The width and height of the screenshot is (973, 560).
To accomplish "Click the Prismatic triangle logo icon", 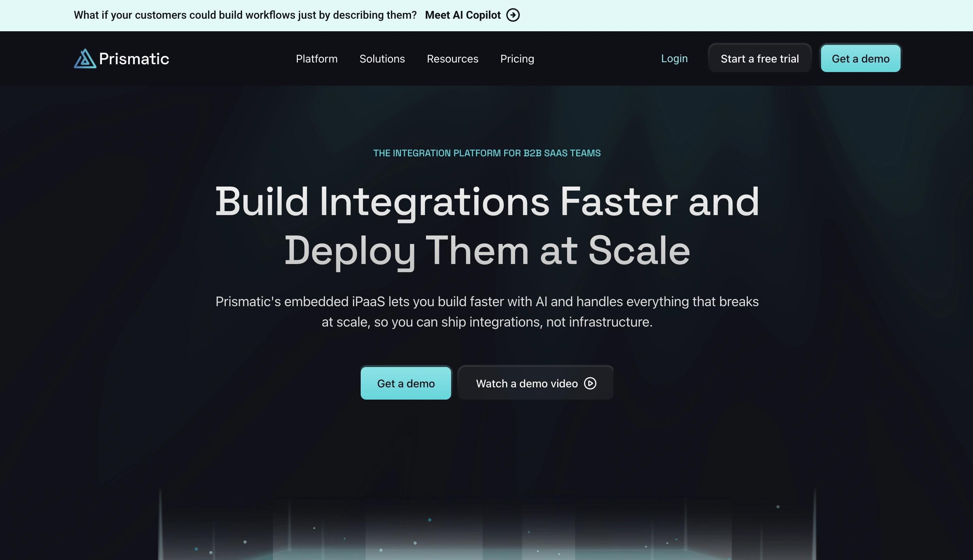I will [x=85, y=59].
